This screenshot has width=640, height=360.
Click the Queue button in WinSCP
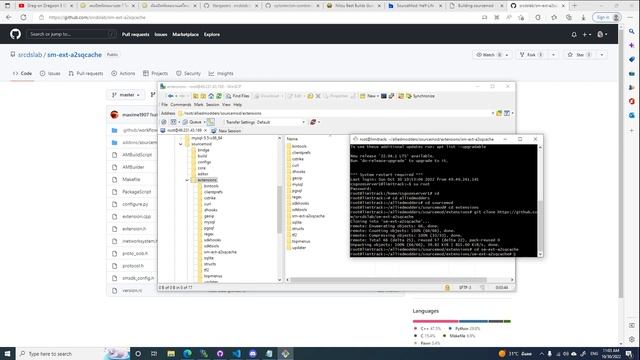pos(193,122)
